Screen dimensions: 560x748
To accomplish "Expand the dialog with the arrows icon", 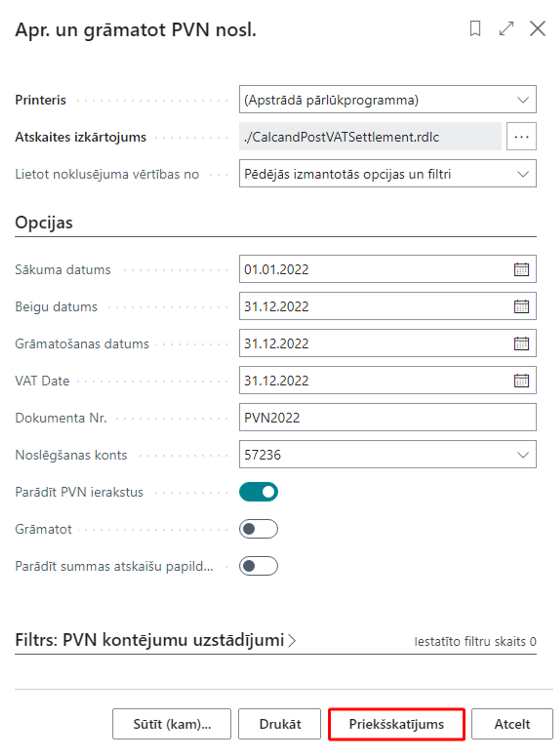I will (506, 28).
